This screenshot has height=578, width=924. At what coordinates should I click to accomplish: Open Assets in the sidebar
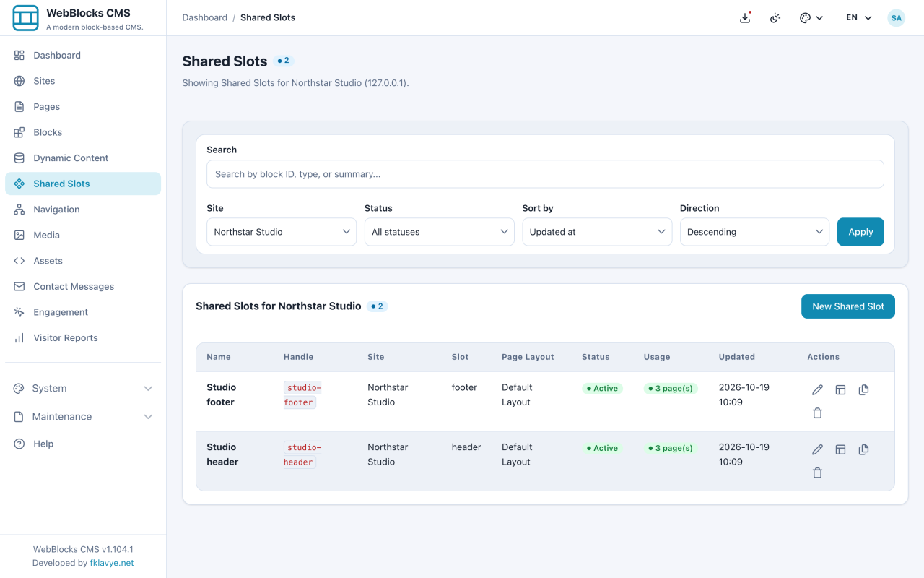83,261
